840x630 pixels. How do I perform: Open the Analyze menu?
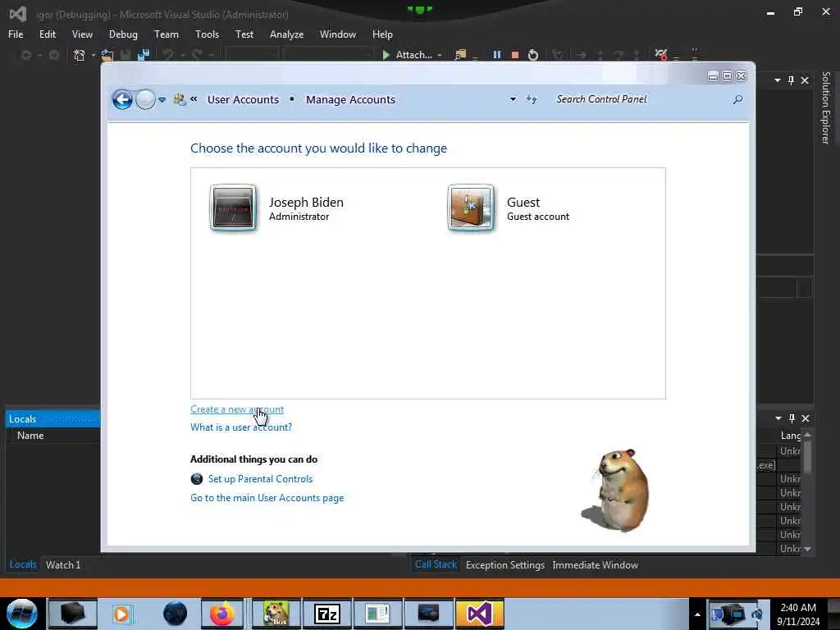pyautogui.click(x=286, y=34)
